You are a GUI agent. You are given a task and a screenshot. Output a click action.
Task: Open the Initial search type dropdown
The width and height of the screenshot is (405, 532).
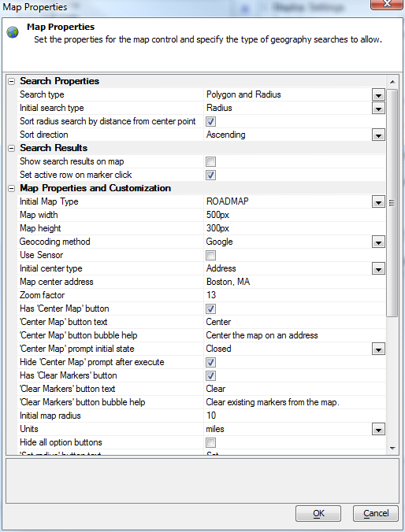[x=378, y=109]
